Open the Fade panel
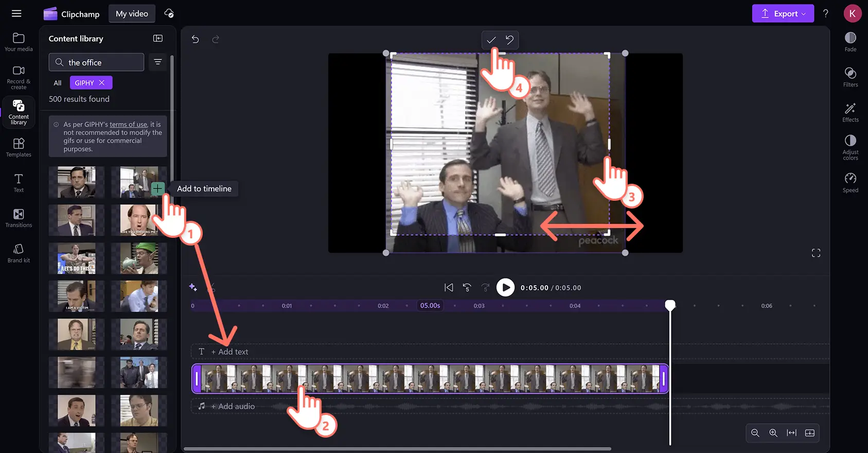 851,42
